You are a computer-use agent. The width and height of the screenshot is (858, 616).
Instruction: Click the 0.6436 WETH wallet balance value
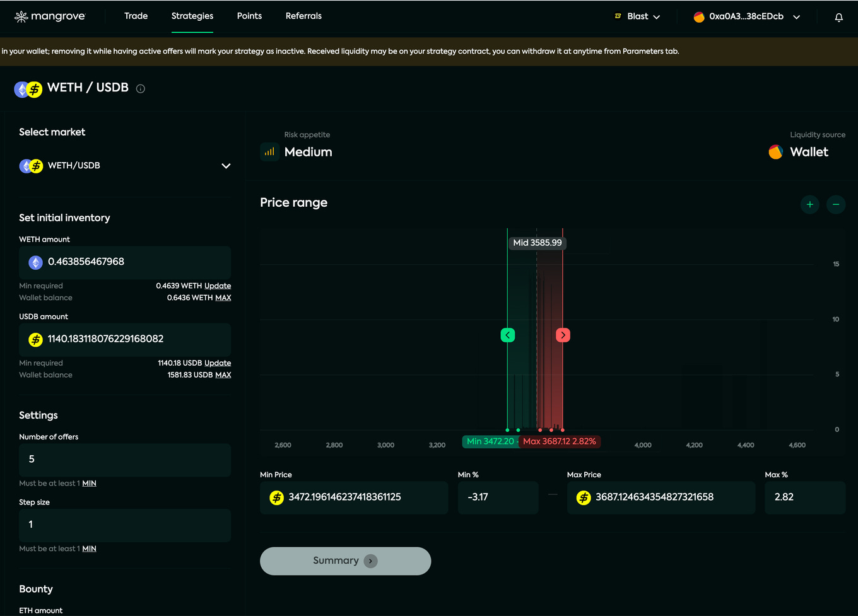[190, 298]
